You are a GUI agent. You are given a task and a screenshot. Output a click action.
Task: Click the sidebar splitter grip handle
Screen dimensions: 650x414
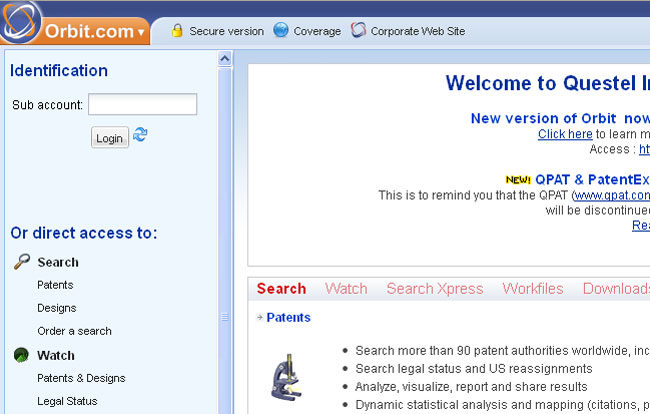225,317
